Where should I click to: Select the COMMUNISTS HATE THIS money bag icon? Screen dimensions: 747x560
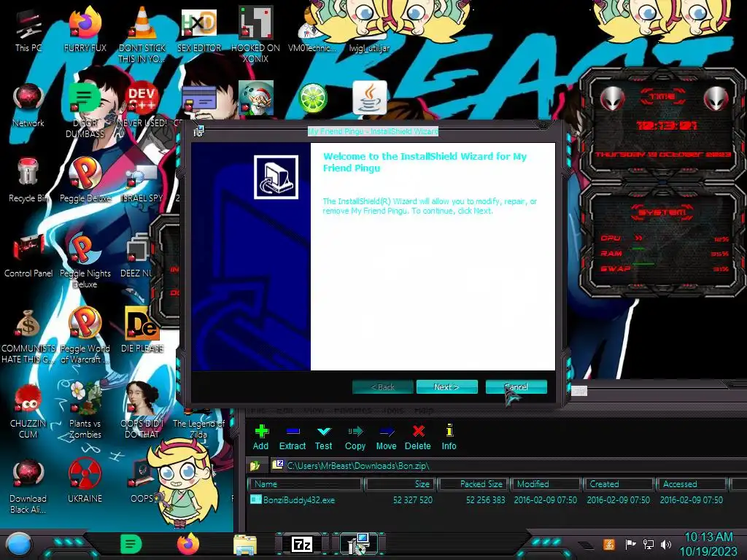click(x=28, y=336)
